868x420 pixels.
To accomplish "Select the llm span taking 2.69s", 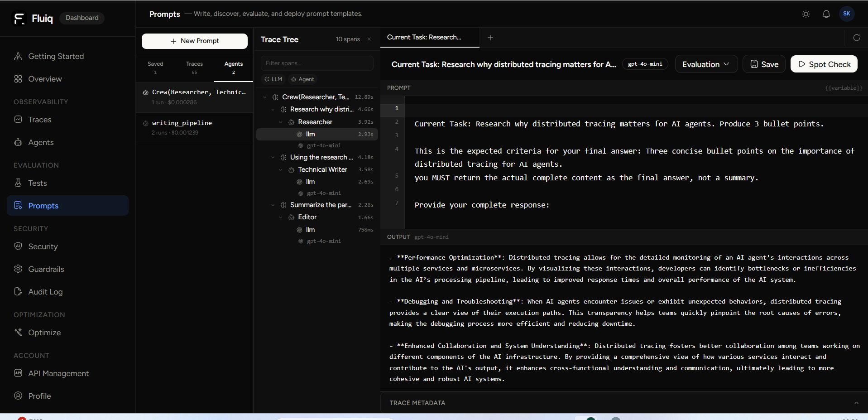I will pos(317,182).
